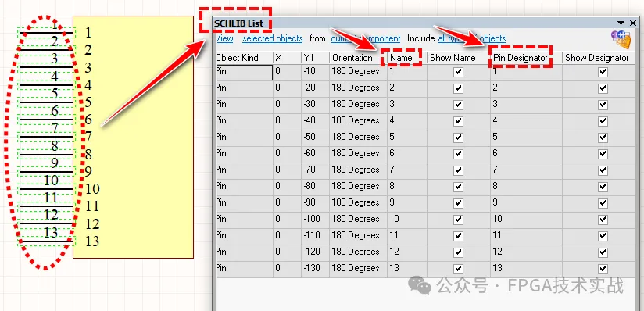This screenshot has height=311, width=644.
Task: Toggle Show Name in the pin 4 row
Action: click(x=458, y=122)
